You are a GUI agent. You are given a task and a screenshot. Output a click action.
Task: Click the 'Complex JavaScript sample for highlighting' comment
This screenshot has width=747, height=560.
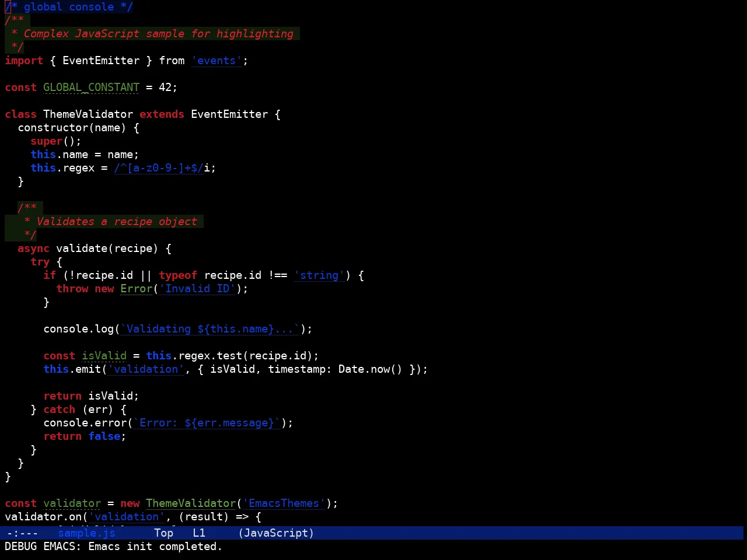(159, 34)
